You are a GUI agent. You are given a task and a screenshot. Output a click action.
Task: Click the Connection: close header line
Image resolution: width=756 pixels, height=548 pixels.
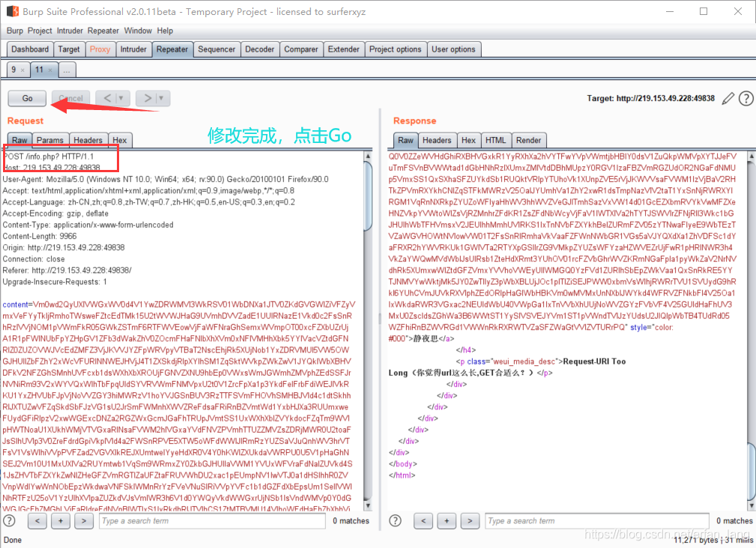tap(34, 258)
